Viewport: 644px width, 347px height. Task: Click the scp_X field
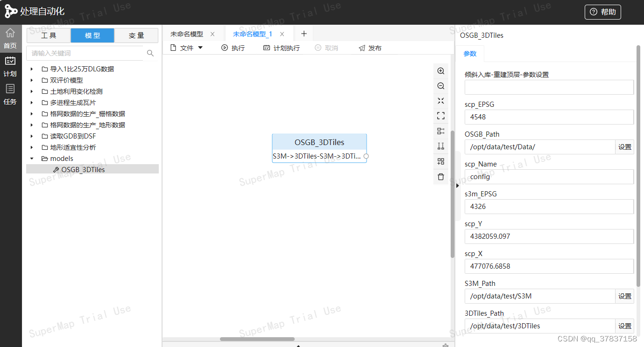pyautogui.click(x=549, y=266)
